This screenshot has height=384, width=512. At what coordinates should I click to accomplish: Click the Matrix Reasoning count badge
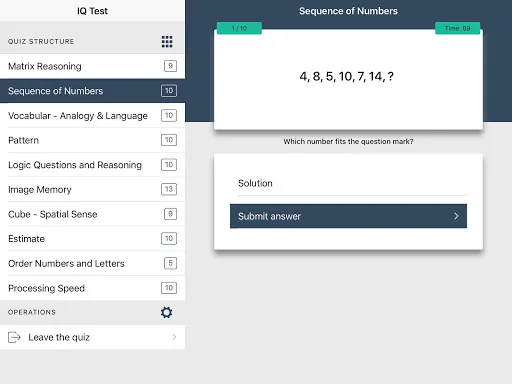pyautogui.click(x=170, y=66)
